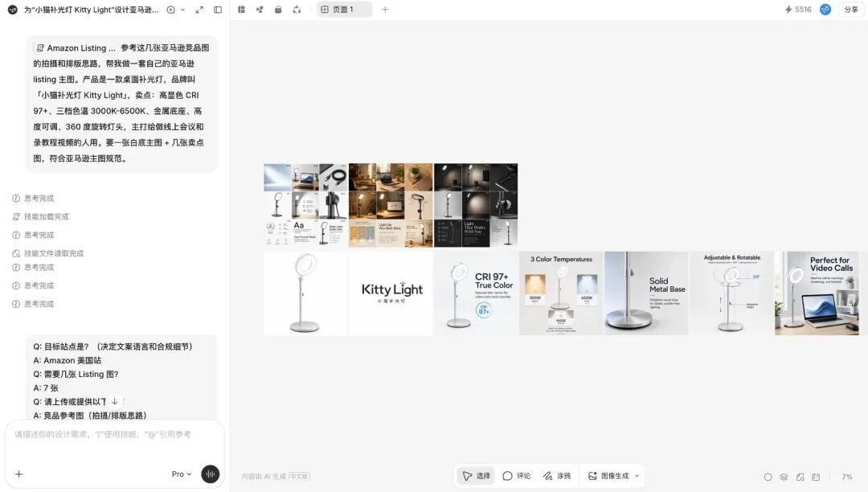The image size is (868, 492).
Task: Focus the design request input field
Action: coord(114,434)
